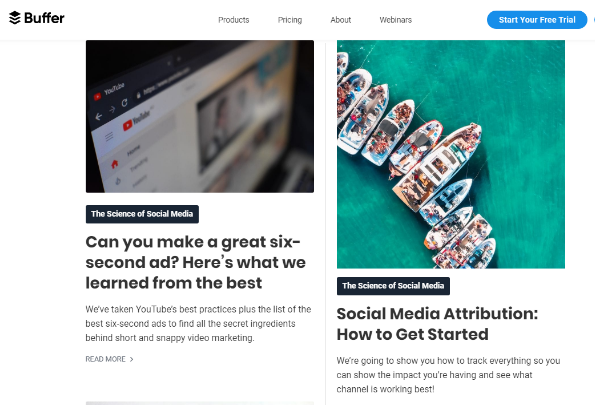
Task: Open the blurred YouTube browser article thumbnail
Action: (200, 116)
